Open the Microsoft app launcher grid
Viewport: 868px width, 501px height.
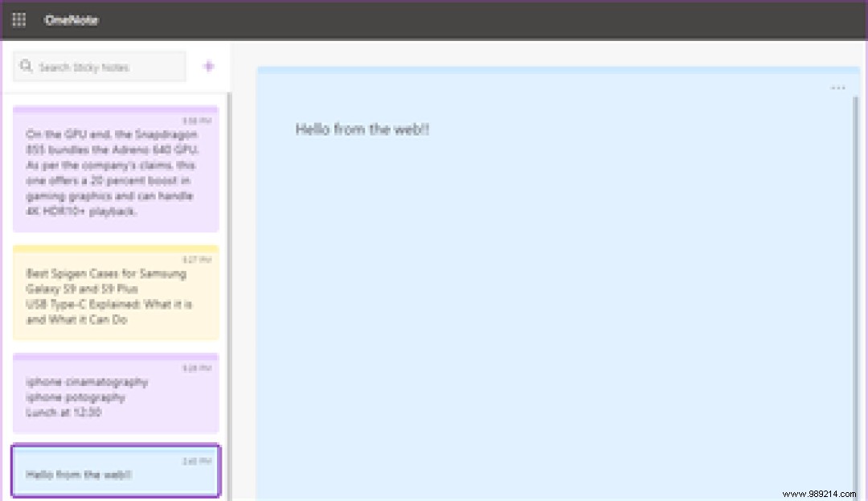18,20
